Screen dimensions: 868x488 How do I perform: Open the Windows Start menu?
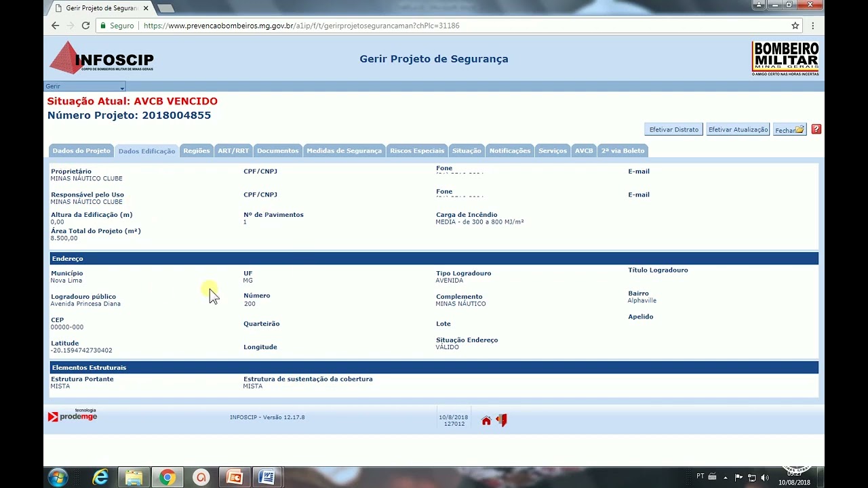click(x=58, y=477)
